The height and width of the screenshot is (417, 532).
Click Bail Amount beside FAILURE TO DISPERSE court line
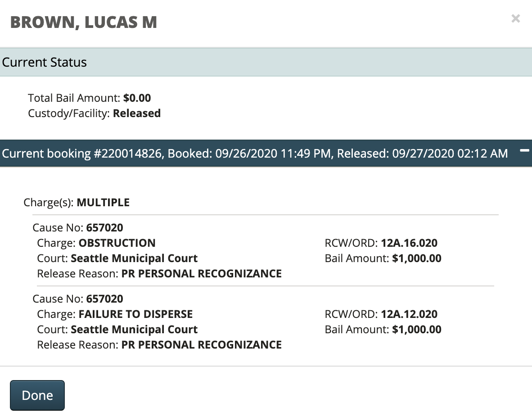(416, 329)
